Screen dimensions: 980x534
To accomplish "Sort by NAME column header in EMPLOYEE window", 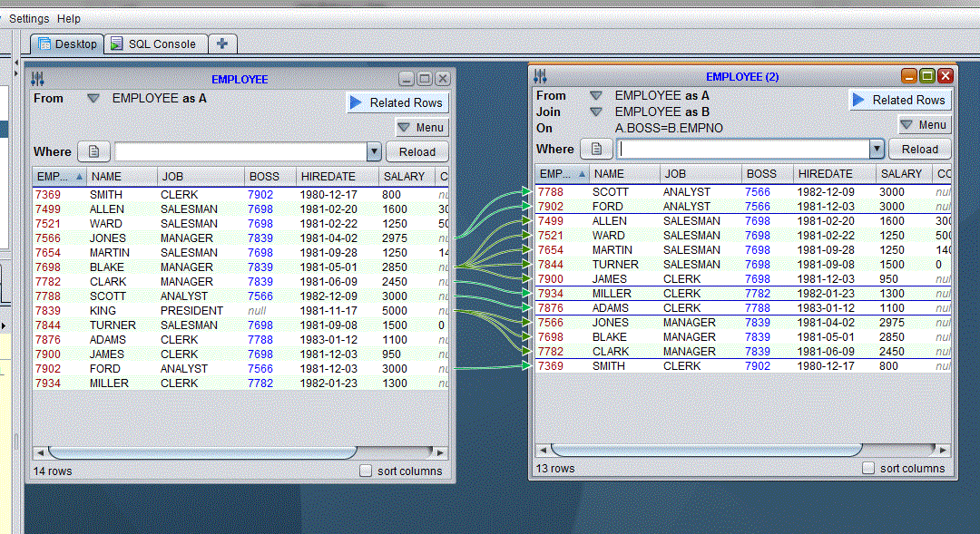I will tap(122, 177).
